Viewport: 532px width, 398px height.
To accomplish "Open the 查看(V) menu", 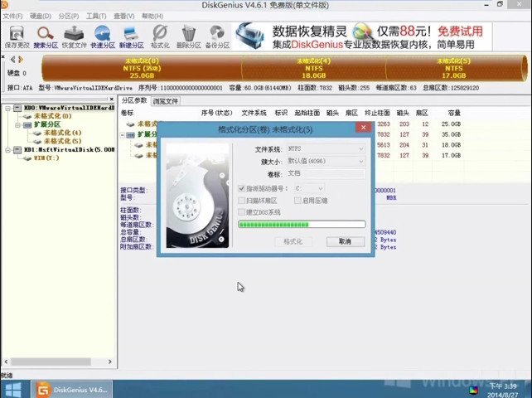I will [123, 17].
